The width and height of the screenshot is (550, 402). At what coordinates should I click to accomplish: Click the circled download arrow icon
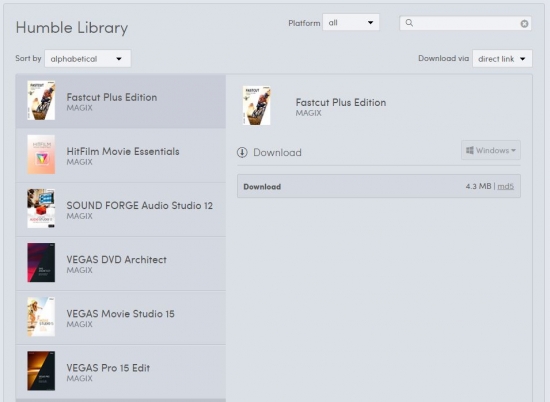[242, 152]
